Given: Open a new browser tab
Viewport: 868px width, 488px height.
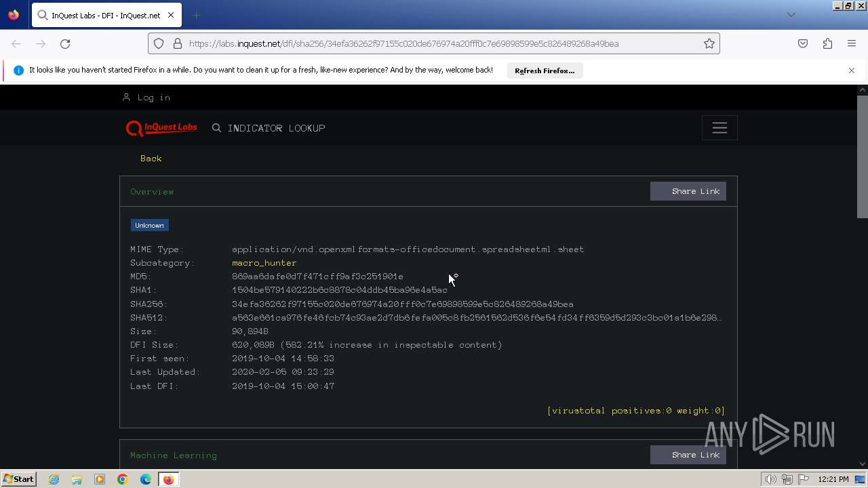Looking at the screenshot, I should [x=196, y=15].
